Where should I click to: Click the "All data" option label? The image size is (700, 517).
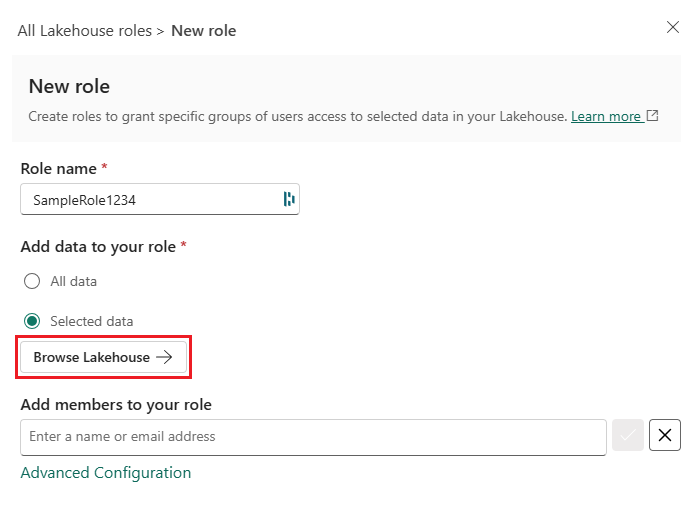(74, 281)
